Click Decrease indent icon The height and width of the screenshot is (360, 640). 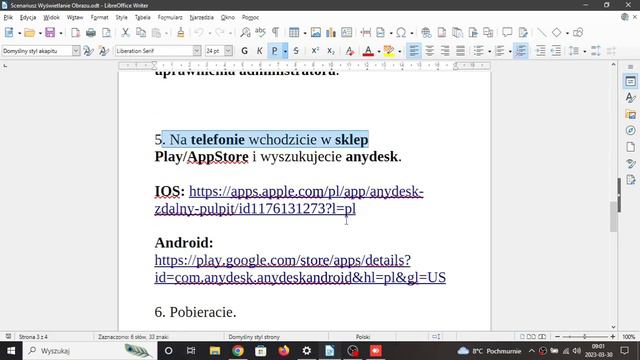[556, 51]
